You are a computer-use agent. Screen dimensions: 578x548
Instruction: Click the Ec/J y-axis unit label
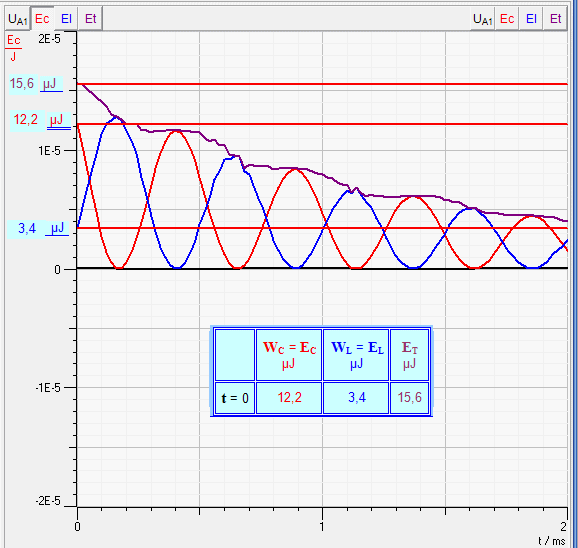(x=14, y=48)
